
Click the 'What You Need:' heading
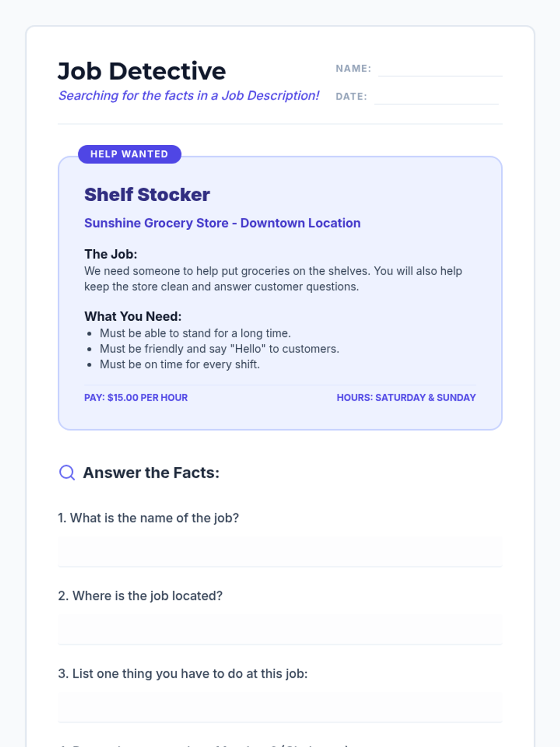(x=133, y=317)
